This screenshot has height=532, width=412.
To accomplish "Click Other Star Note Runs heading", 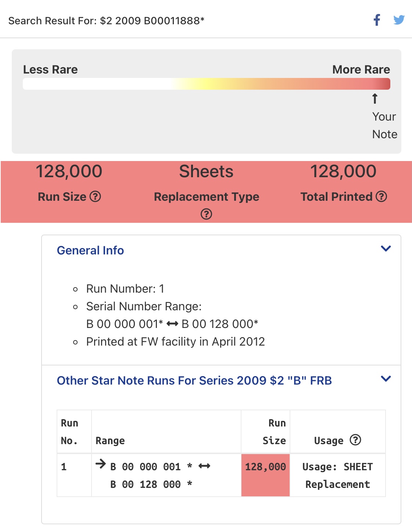I will point(194,381).
